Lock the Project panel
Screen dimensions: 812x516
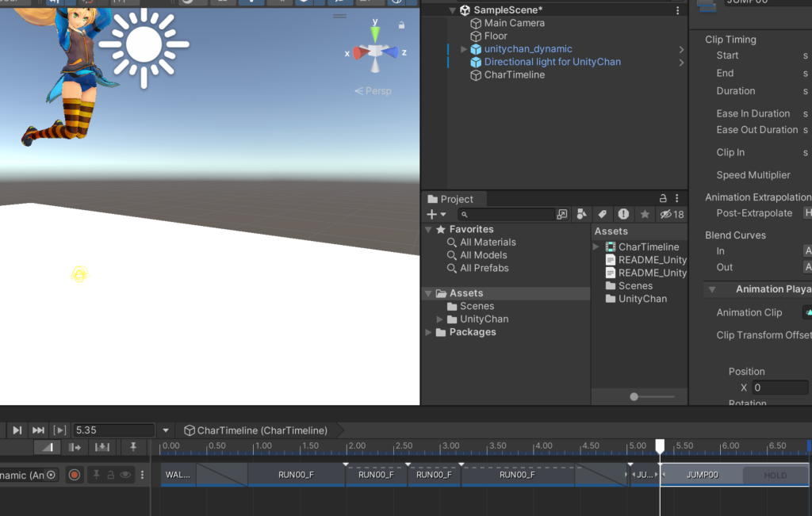click(663, 198)
